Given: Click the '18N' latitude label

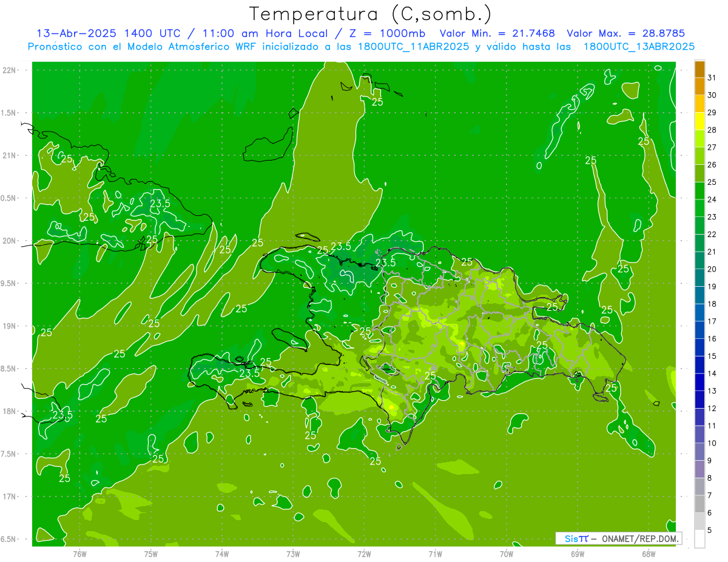Looking at the screenshot, I should click(10, 411).
